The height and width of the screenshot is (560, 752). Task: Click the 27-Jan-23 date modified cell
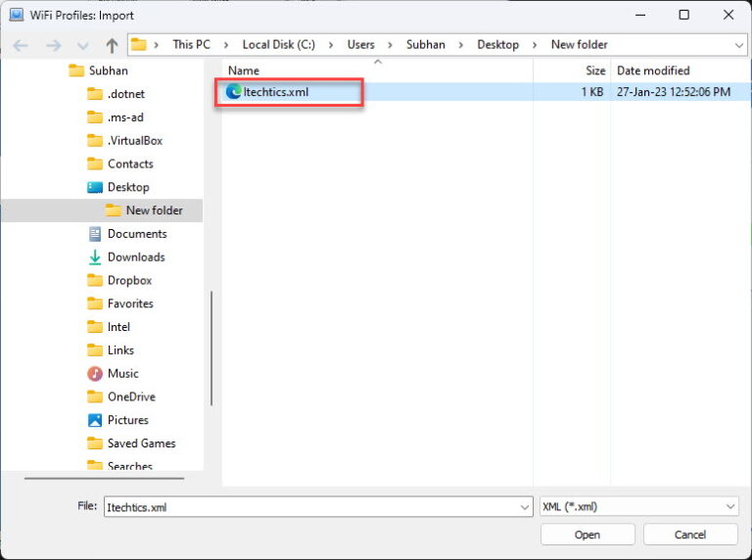(674, 92)
